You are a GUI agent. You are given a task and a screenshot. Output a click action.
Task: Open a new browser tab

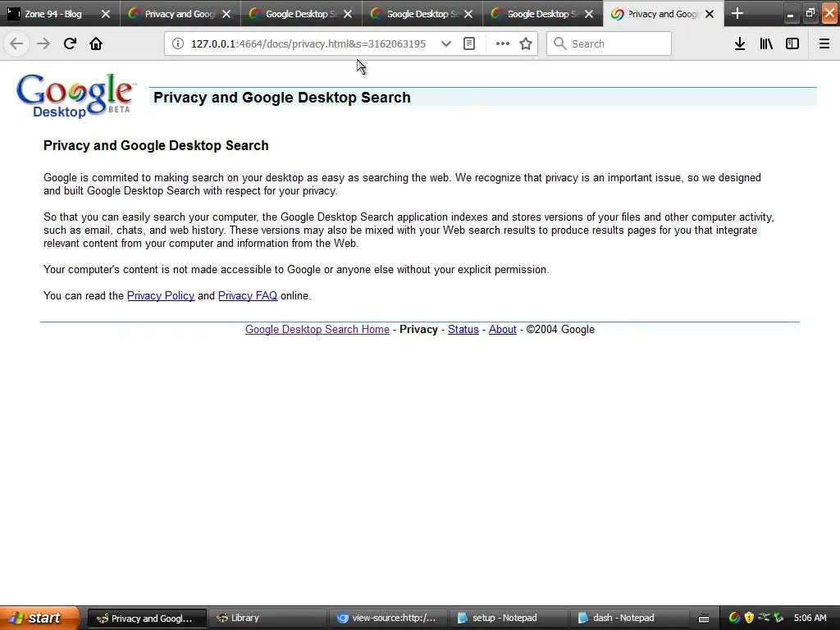[x=737, y=13]
